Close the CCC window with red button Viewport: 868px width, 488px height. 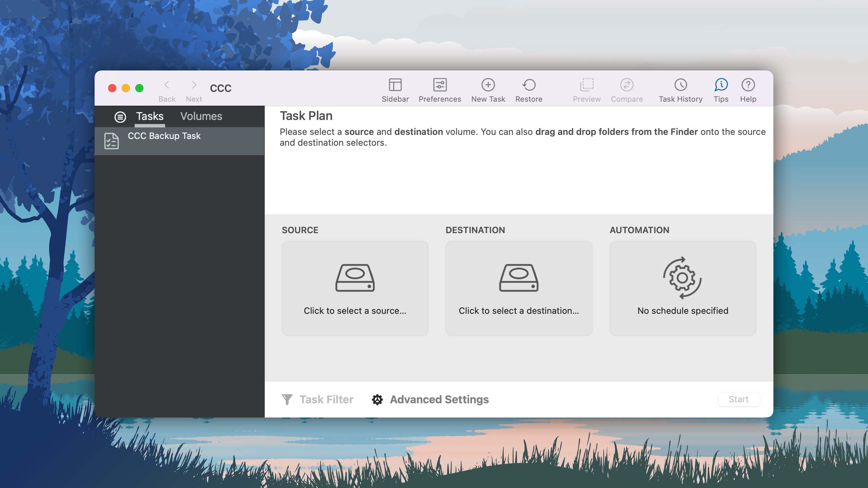112,88
